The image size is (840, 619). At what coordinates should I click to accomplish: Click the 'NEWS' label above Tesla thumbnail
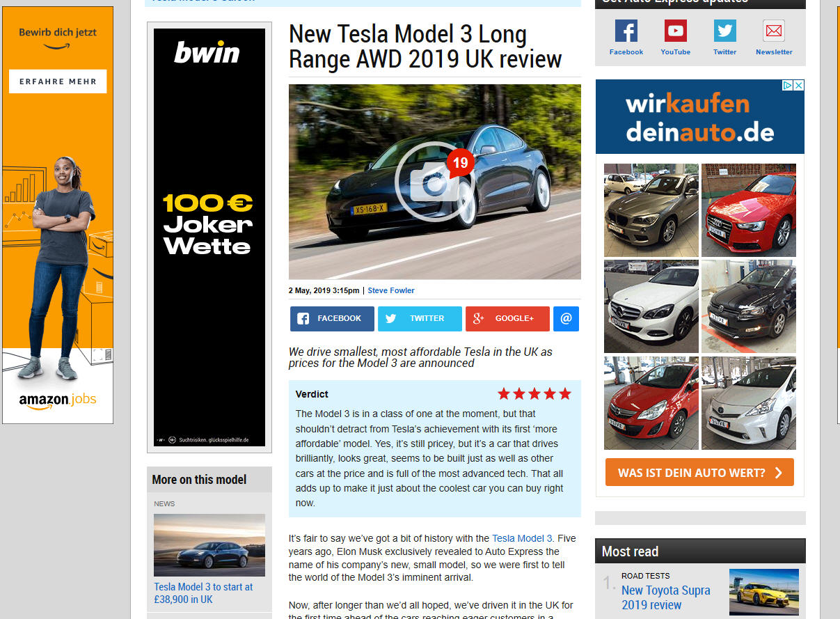coord(165,503)
